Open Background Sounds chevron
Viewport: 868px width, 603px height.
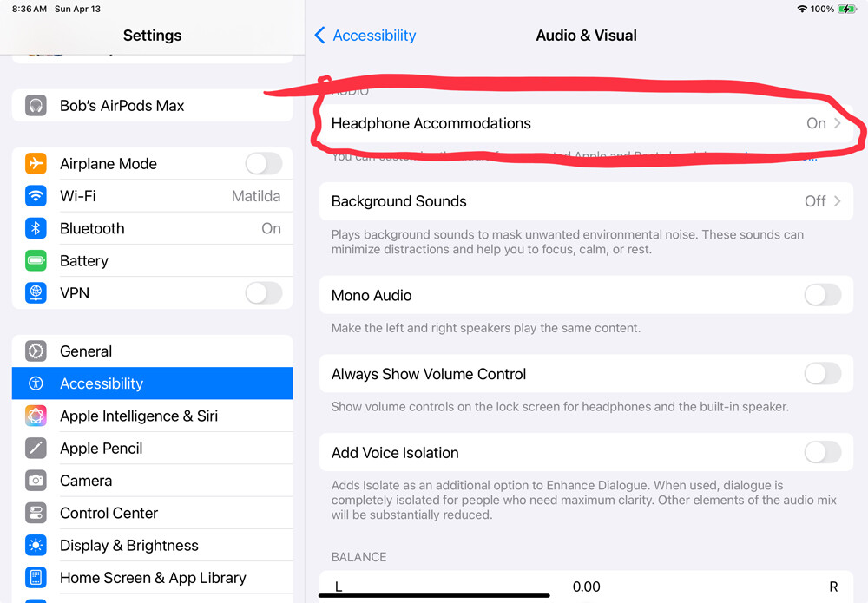point(837,201)
